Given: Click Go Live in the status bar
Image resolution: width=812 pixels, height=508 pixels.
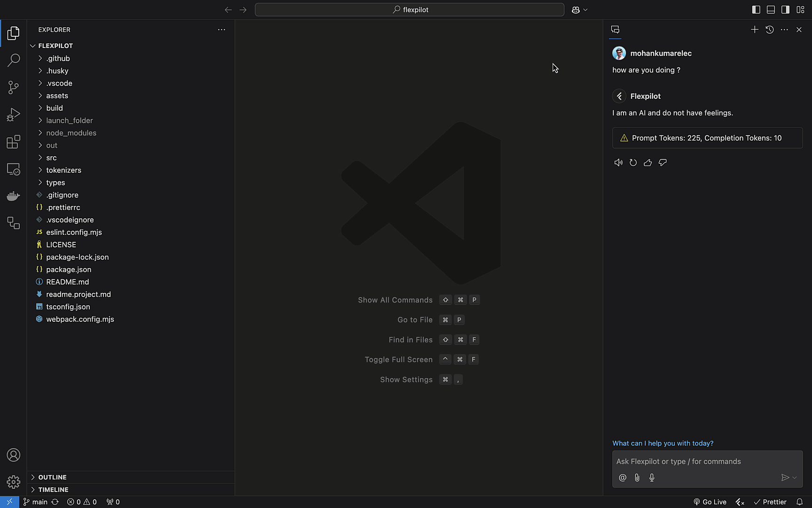Looking at the screenshot, I should (x=710, y=502).
